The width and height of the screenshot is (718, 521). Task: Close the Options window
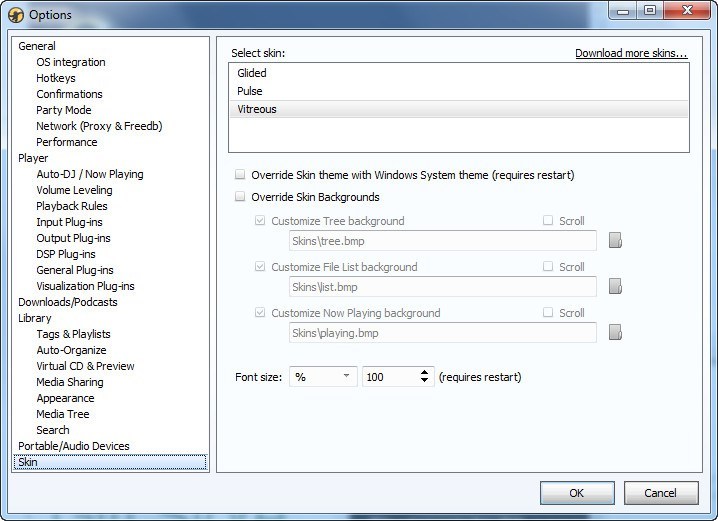pos(687,11)
